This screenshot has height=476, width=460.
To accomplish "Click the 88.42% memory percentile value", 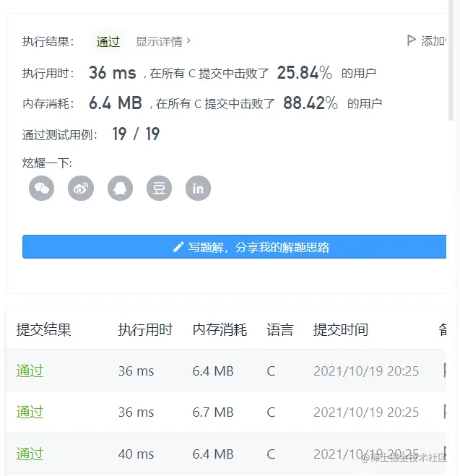I will coord(310,103).
